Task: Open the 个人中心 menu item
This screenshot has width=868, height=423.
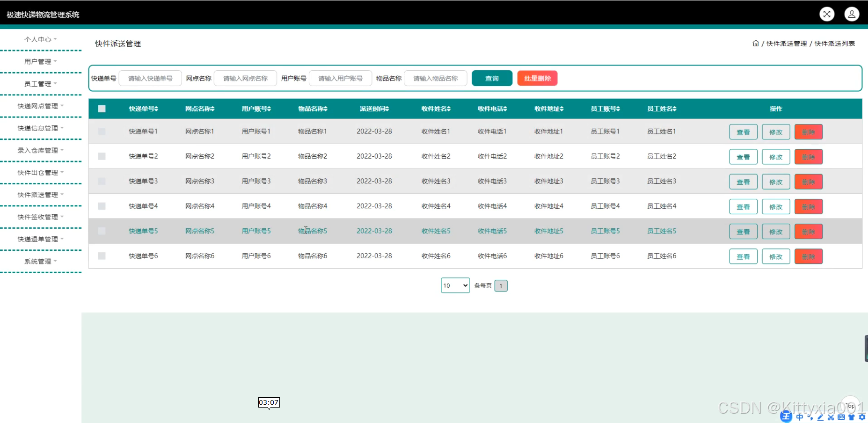Action: click(40, 40)
